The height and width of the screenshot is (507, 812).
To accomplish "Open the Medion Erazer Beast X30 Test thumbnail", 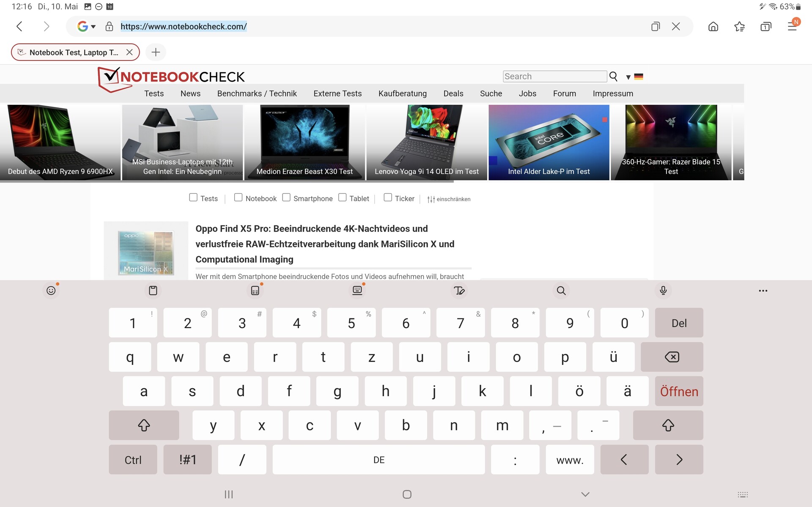I will click(304, 143).
